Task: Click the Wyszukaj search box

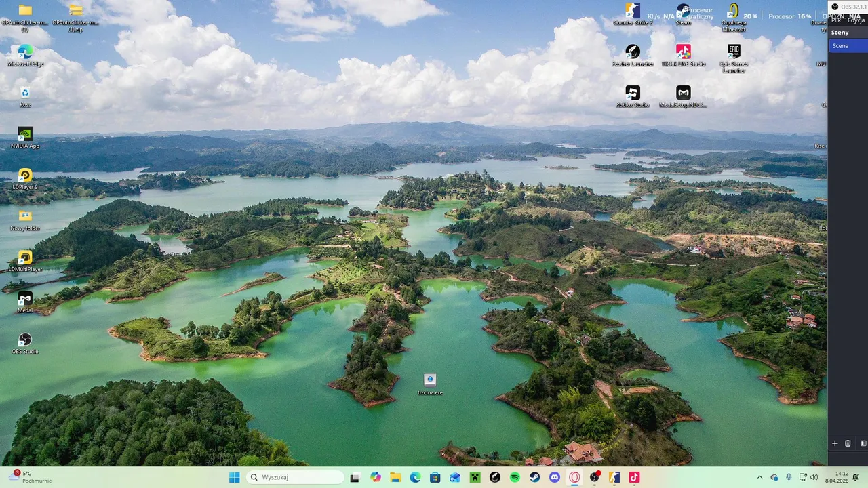Action: click(295, 477)
